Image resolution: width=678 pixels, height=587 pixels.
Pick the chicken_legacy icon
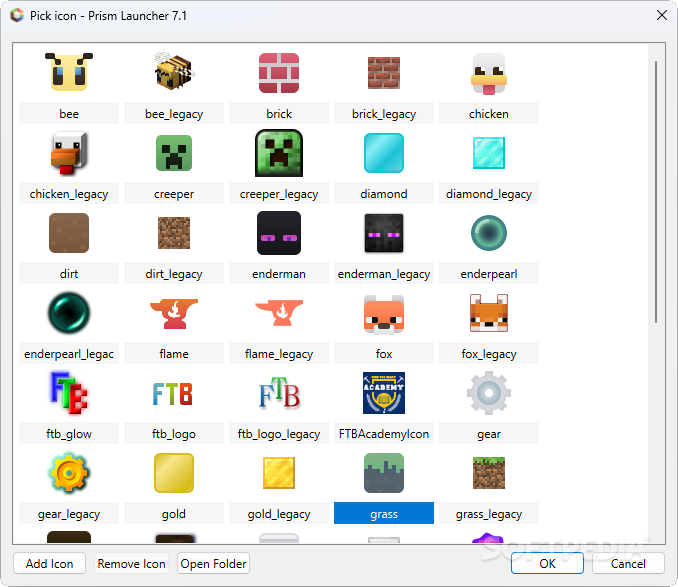click(69, 153)
